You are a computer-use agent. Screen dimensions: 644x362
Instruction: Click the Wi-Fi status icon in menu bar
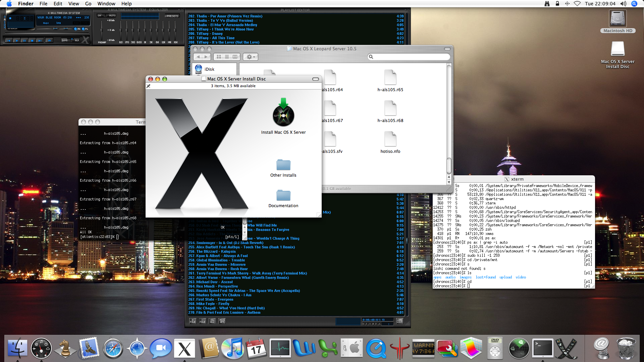point(577,4)
